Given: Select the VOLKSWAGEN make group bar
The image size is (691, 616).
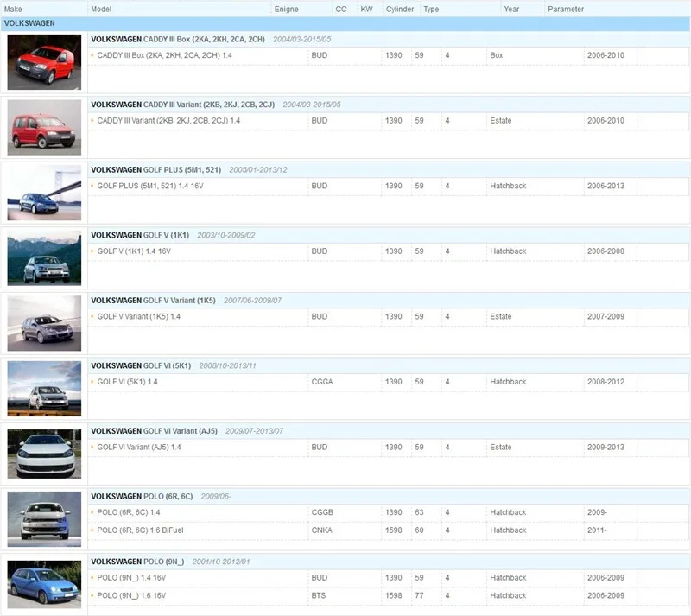Looking at the screenshot, I should [345, 23].
